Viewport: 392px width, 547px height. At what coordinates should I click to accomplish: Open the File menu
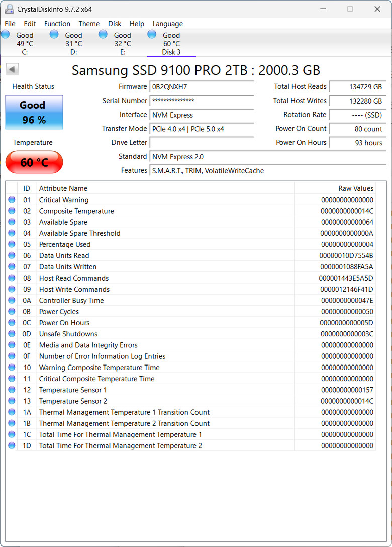pos(10,24)
